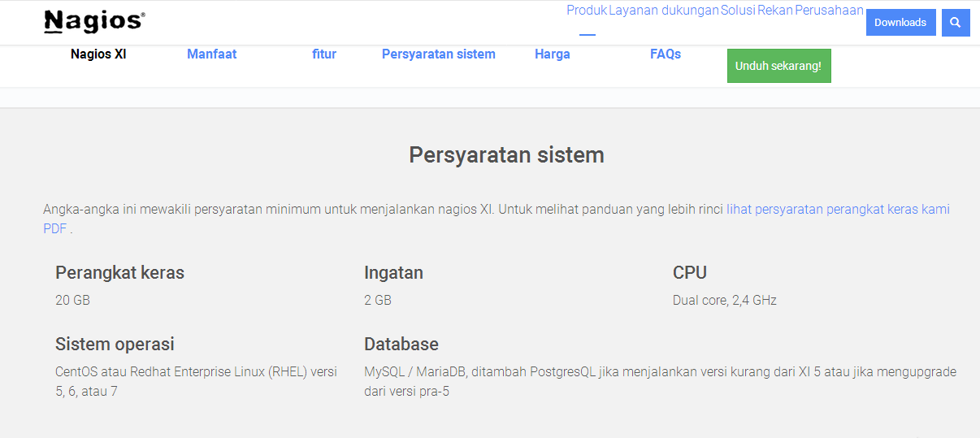Open the Produk menu

click(x=587, y=11)
